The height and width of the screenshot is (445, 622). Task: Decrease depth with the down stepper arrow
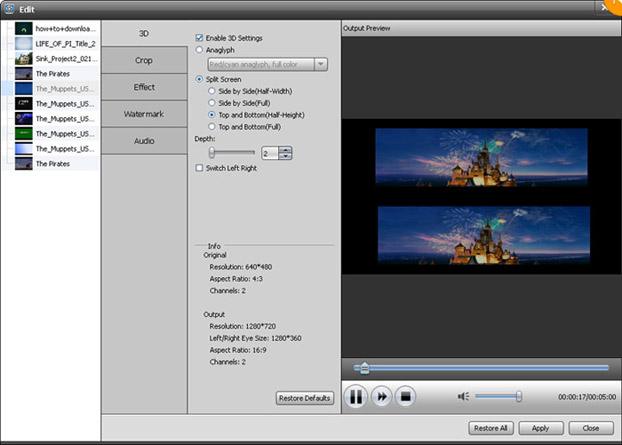click(x=285, y=156)
